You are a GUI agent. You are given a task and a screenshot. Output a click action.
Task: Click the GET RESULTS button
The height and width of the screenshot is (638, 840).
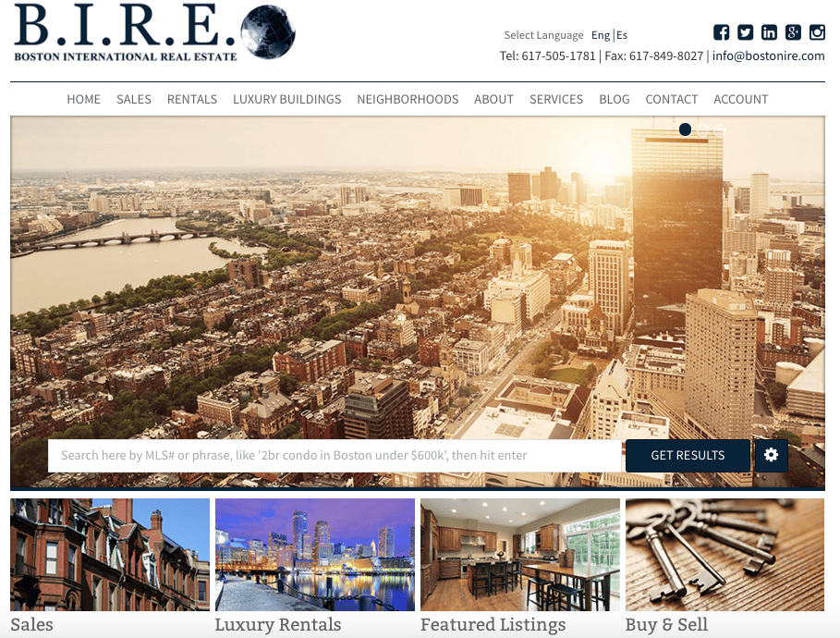tap(688, 455)
